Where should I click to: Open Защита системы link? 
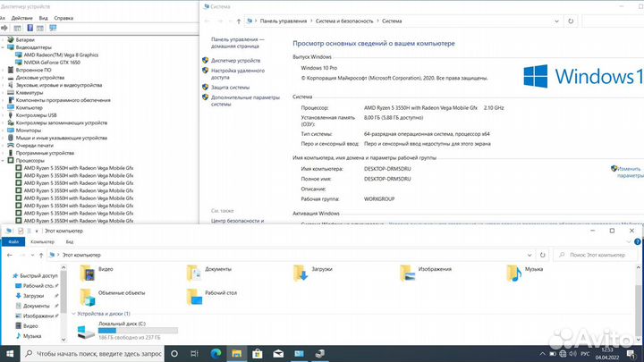(230, 88)
